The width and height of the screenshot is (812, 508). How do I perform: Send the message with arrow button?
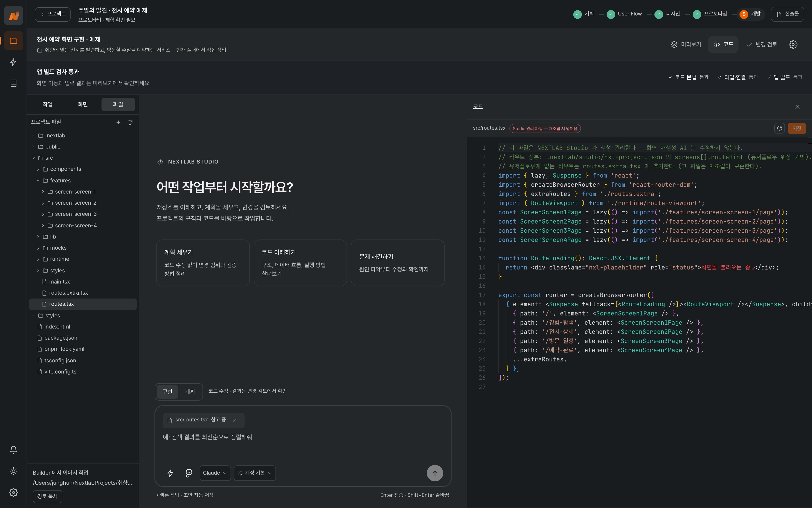pyautogui.click(x=435, y=473)
